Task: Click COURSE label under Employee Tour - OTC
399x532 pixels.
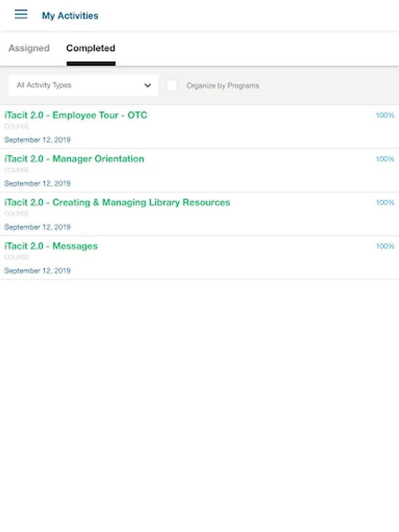Action: (x=17, y=126)
